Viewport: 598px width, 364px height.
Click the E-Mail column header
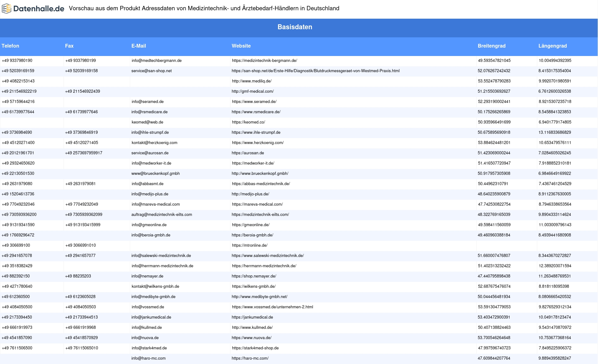(139, 46)
